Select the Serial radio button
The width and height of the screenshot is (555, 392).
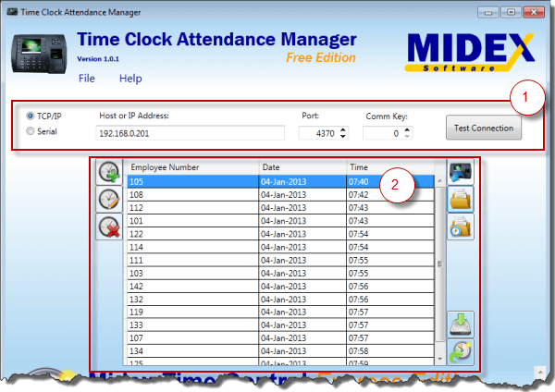pos(31,131)
